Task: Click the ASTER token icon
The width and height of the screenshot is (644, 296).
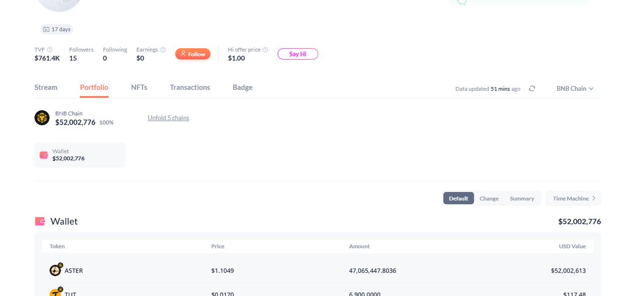Action: pyautogui.click(x=55, y=270)
